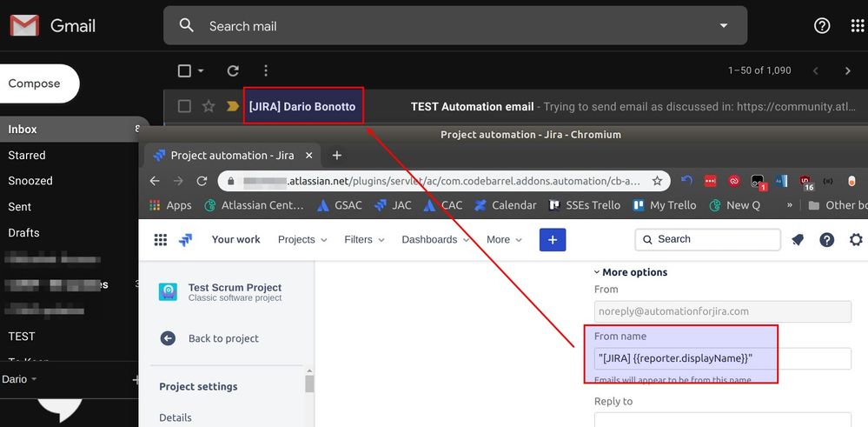The width and height of the screenshot is (868, 427).
Task: Open Jira app switcher grid icon
Action: pos(161,240)
